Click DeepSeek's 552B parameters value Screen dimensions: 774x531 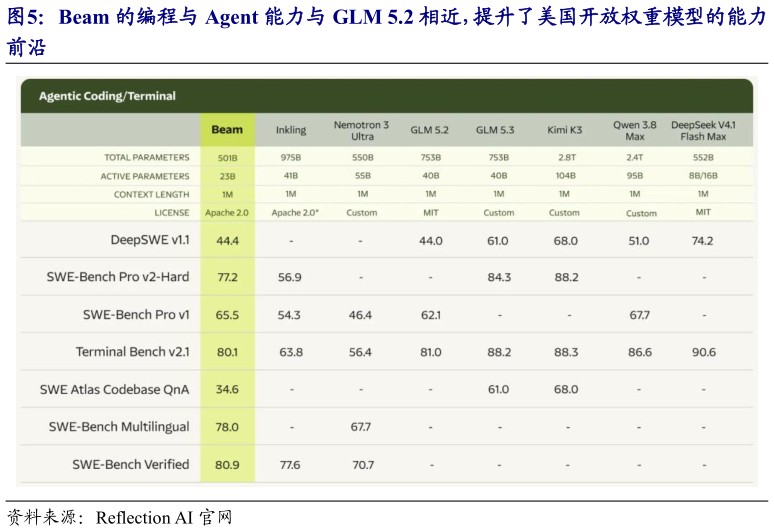tap(703, 157)
